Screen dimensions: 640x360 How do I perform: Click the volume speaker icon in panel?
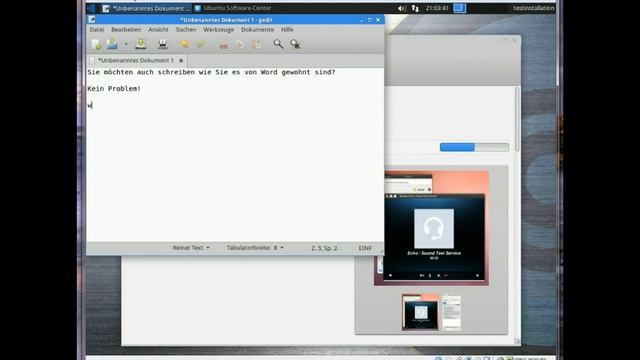pos(402,8)
